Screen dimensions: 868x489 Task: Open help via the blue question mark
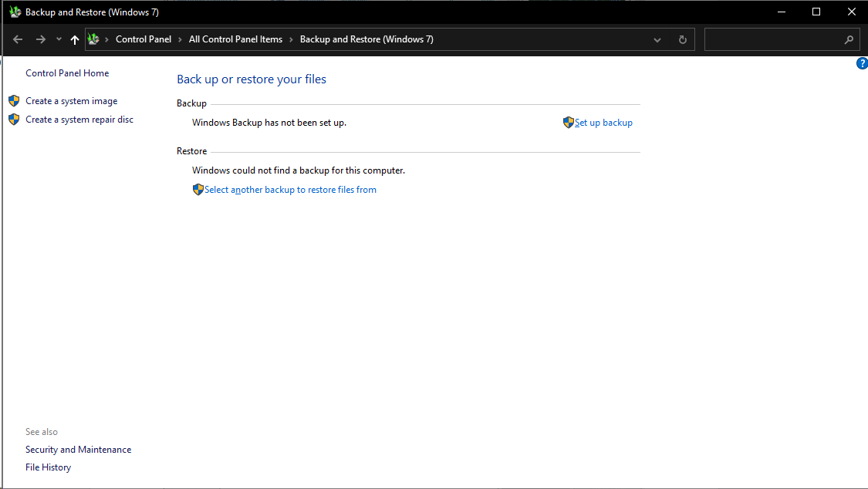[862, 63]
